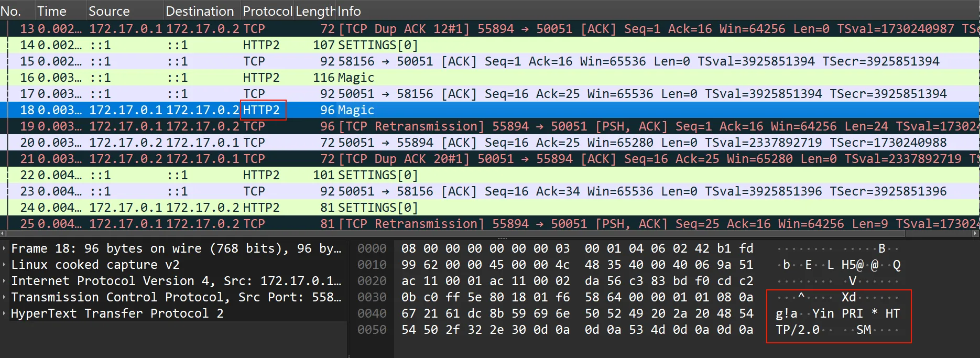980x358 pixels.
Task: Select packet 24 SETTINGS[0] length 81
Action: point(490,207)
